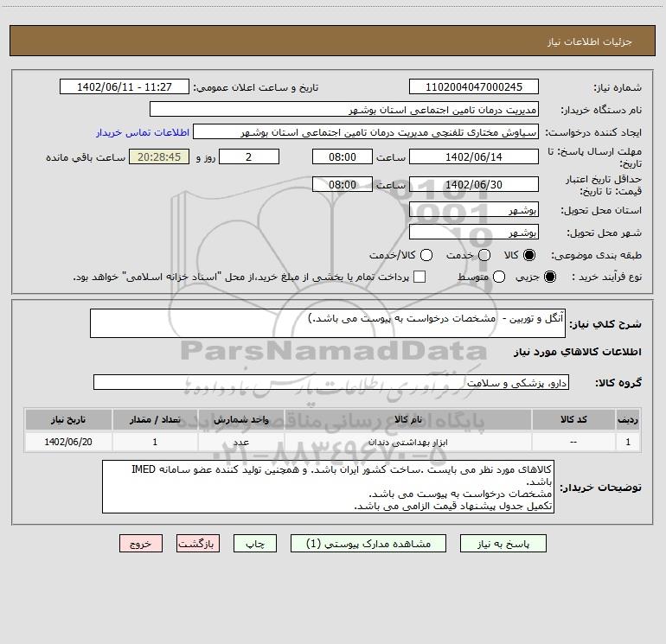Click the need date cell 1402/06/20
The height and width of the screenshot is (644, 666).
pos(68,442)
